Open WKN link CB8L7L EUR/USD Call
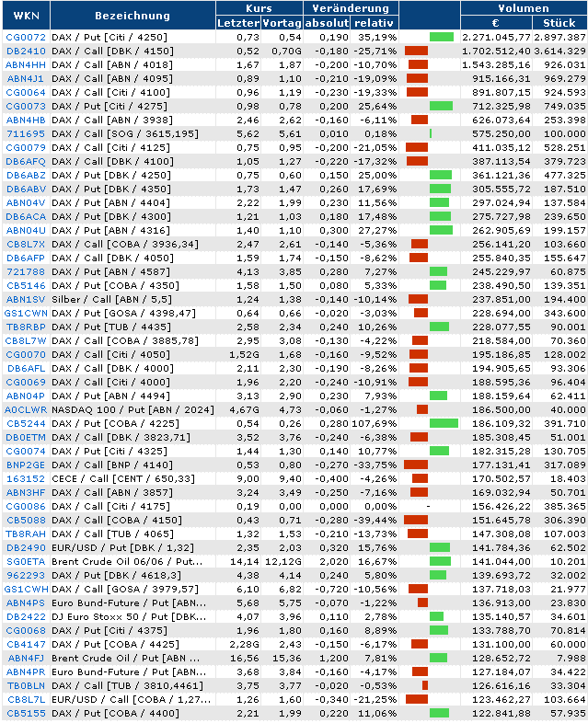The width and height of the screenshot is (588, 723). pyautogui.click(x=26, y=701)
